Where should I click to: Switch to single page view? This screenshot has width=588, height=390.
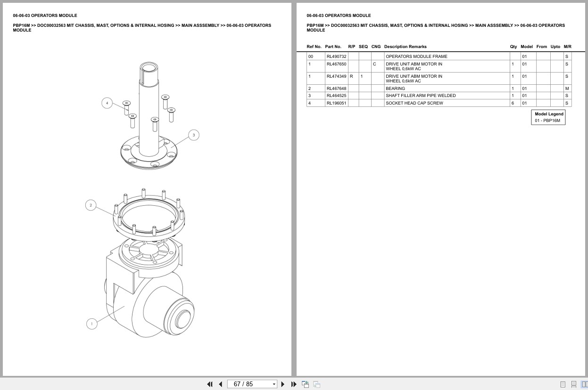[563, 384]
